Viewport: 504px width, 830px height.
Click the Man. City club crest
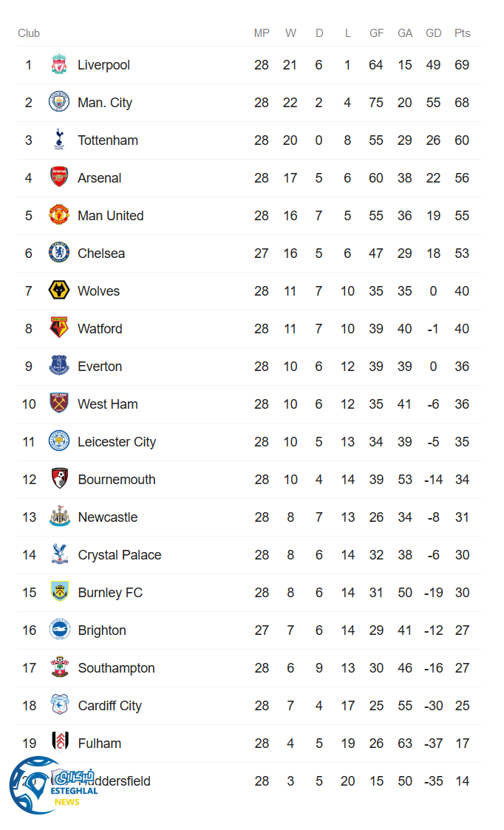point(59,103)
